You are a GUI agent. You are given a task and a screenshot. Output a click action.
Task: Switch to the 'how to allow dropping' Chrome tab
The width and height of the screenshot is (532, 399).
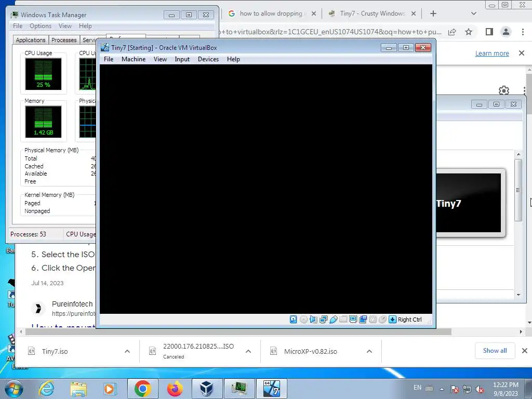pos(271,14)
